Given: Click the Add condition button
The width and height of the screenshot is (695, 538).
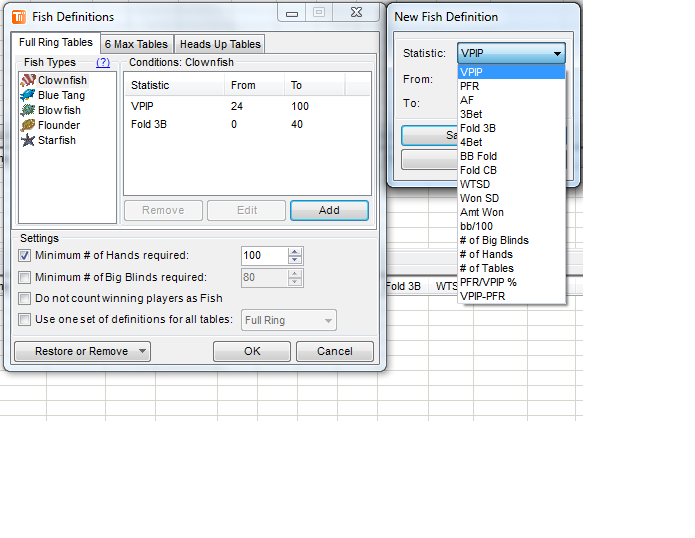Looking at the screenshot, I should 329,211.
